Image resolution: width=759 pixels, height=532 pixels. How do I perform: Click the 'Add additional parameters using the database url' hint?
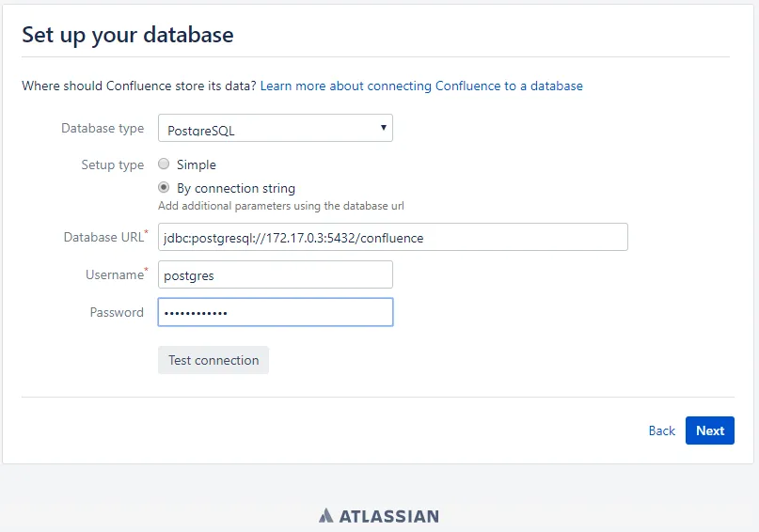[281, 206]
